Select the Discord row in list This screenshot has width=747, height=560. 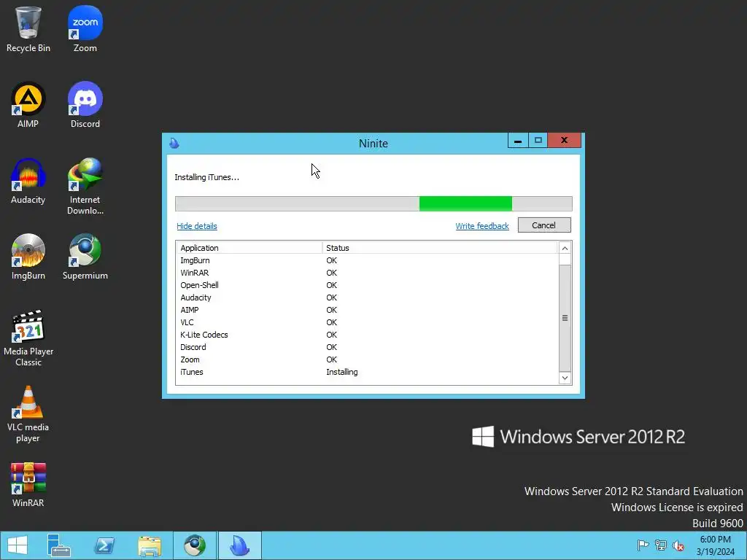[x=367, y=347]
